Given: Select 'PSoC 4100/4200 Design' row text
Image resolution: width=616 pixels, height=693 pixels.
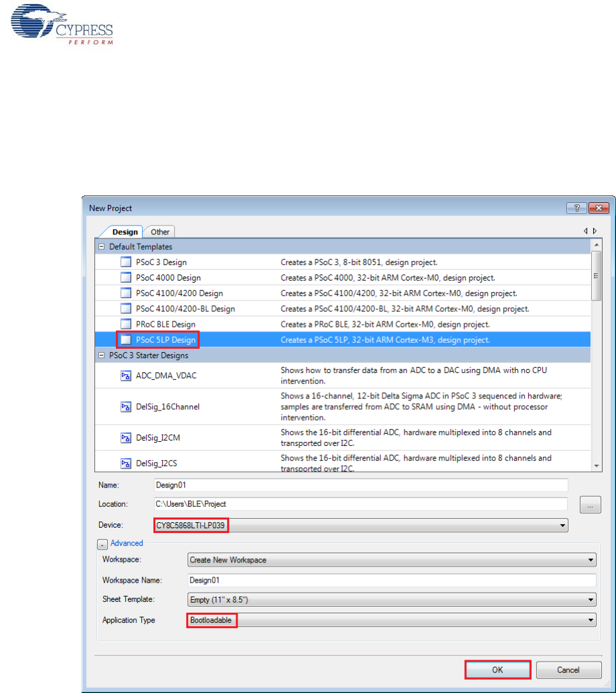Looking at the screenshot, I should pos(179,293).
